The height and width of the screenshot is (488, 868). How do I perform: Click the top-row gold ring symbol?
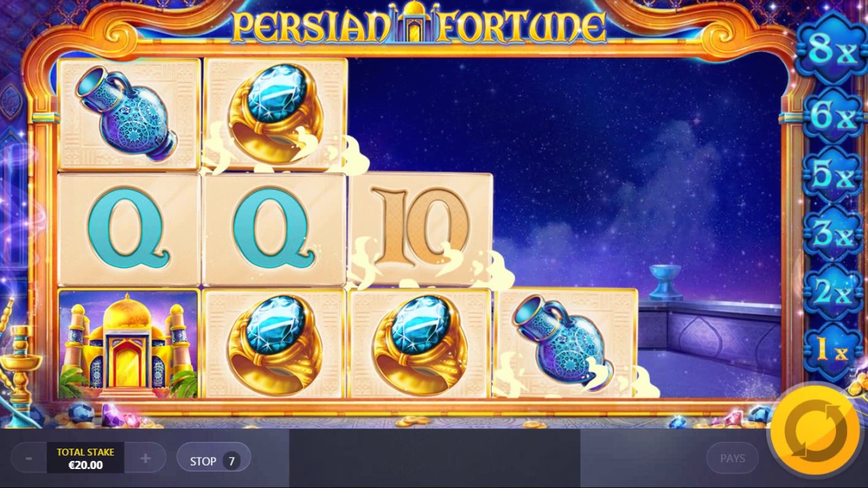click(275, 114)
